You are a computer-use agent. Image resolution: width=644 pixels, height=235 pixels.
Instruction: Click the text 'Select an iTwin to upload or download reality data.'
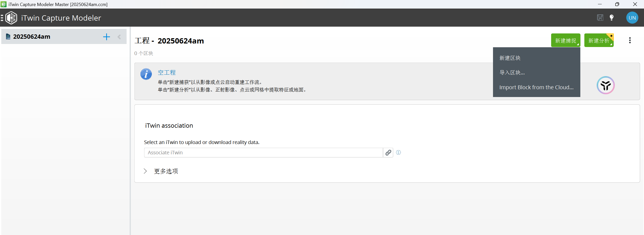(x=202, y=142)
